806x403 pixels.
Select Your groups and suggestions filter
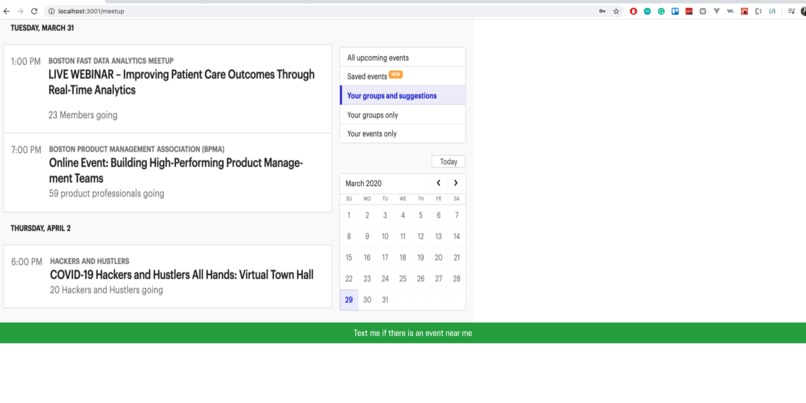click(402, 96)
